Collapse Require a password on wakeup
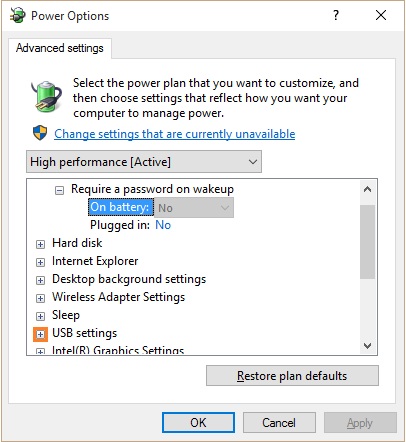The height and width of the screenshot is (442, 406). click(59, 190)
